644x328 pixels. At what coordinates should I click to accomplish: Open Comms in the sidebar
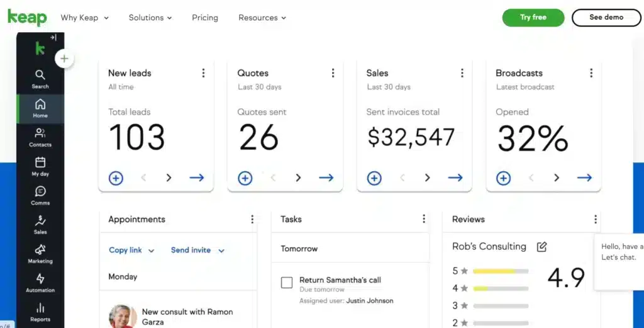40,196
